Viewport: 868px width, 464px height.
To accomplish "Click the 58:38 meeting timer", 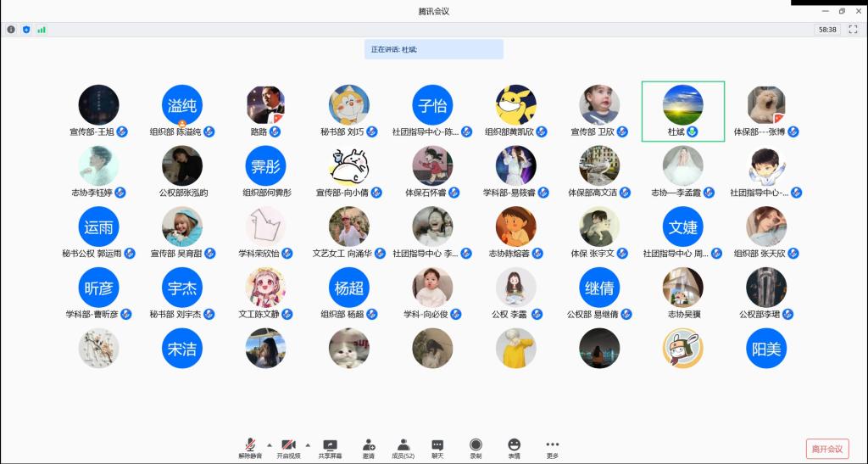I will (x=826, y=30).
